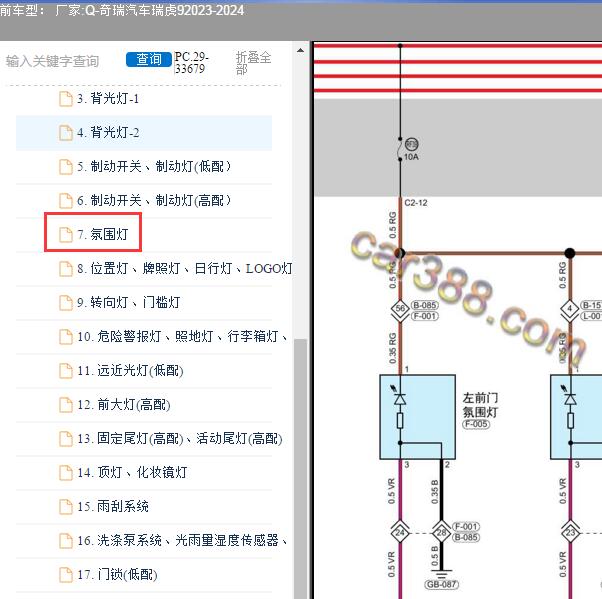Click the 左前门氛围灯 component label
The width and height of the screenshot is (602, 599).
click(480, 405)
